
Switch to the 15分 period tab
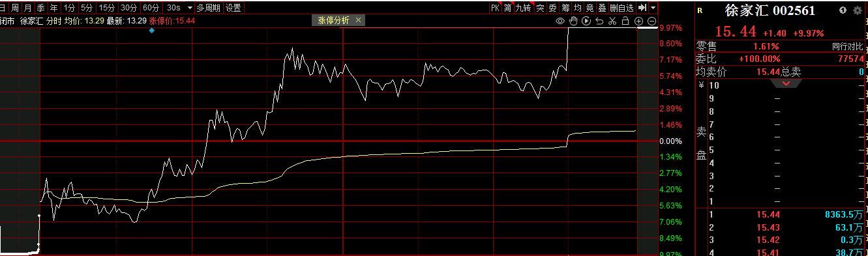point(106,8)
